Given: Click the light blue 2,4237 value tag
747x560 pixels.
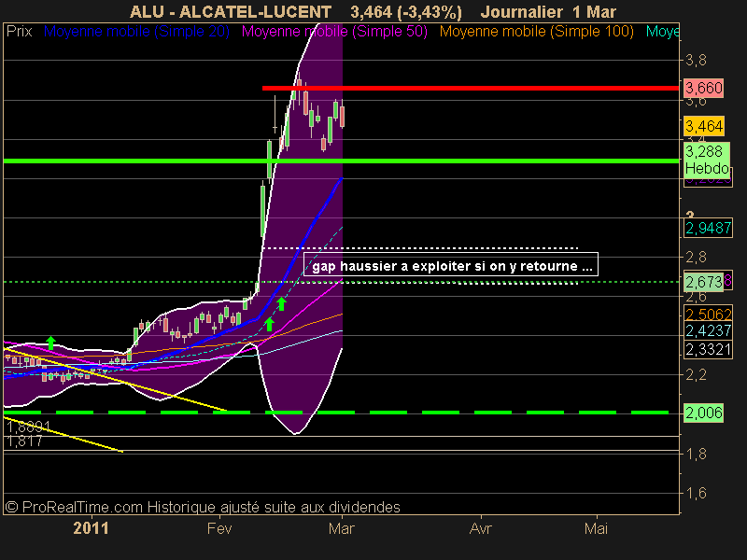Looking at the screenshot, I should 708,330.
